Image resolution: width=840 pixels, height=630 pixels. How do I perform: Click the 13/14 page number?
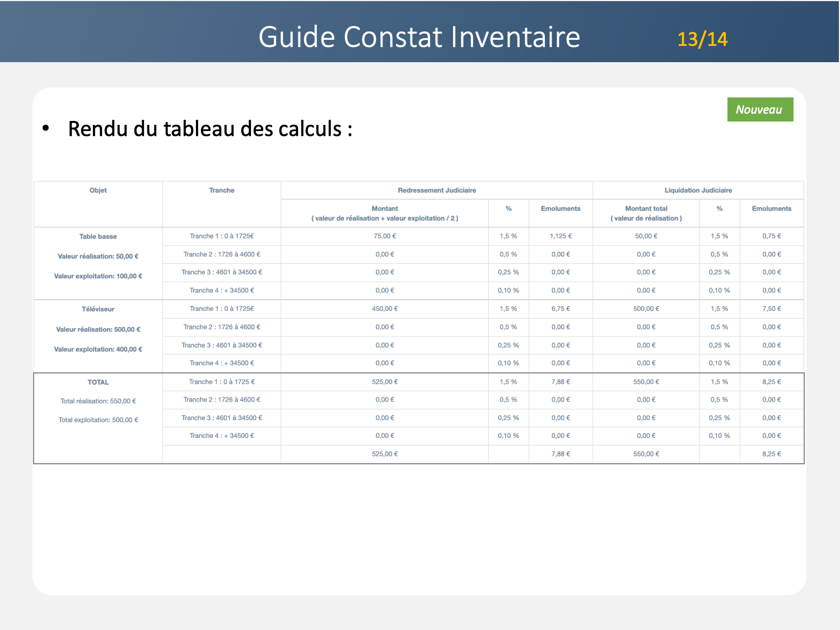(702, 39)
